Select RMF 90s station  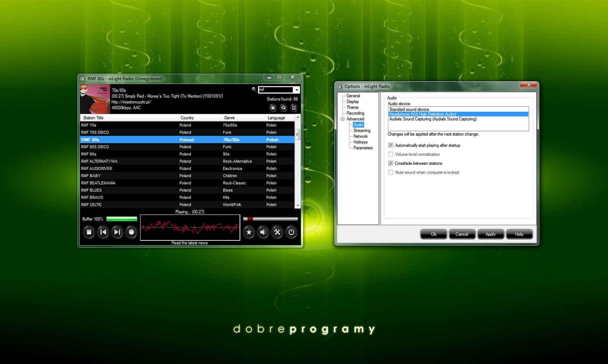[x=187, y=154]
